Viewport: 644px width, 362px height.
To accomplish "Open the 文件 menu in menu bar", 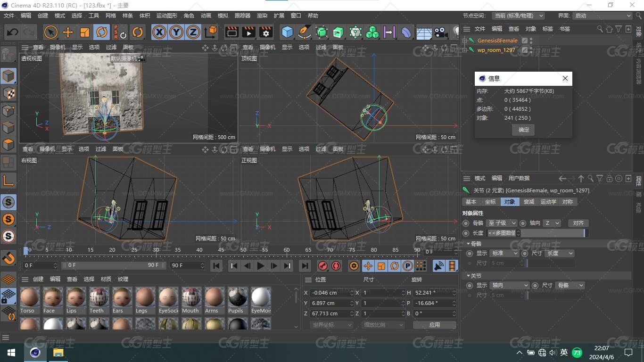I will coord(9,16).
